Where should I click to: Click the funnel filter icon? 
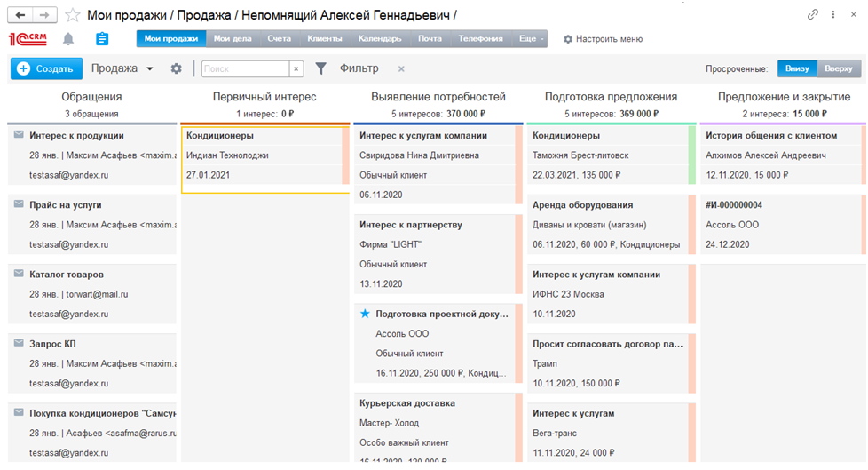coord(320,68)
